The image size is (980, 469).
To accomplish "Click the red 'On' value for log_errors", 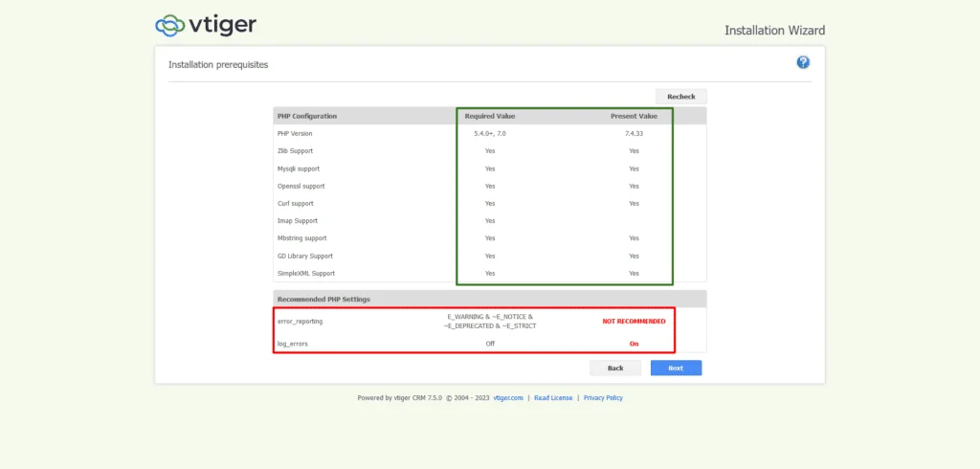I will tap(634, 344).
